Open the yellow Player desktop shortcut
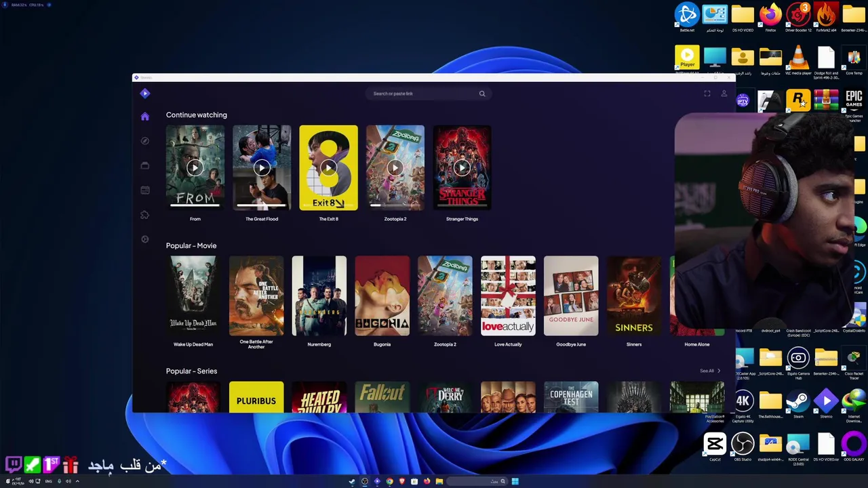 (687, 58)
